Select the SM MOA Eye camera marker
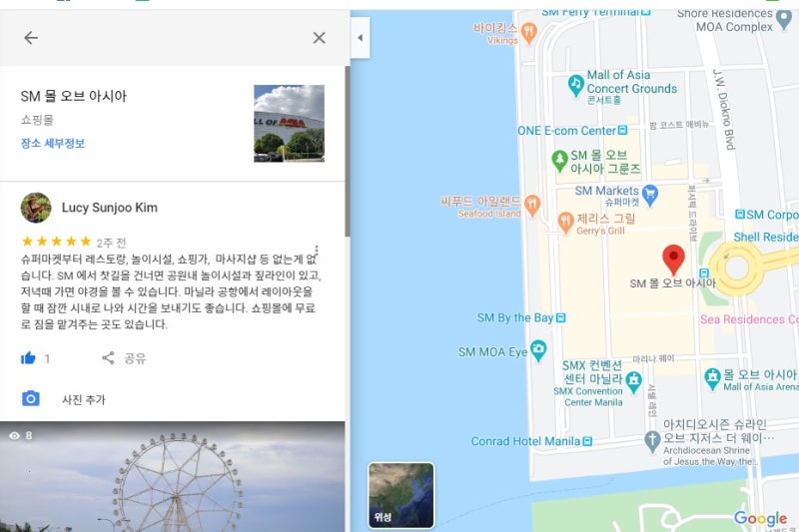799x532 pixels. [538, 350]
